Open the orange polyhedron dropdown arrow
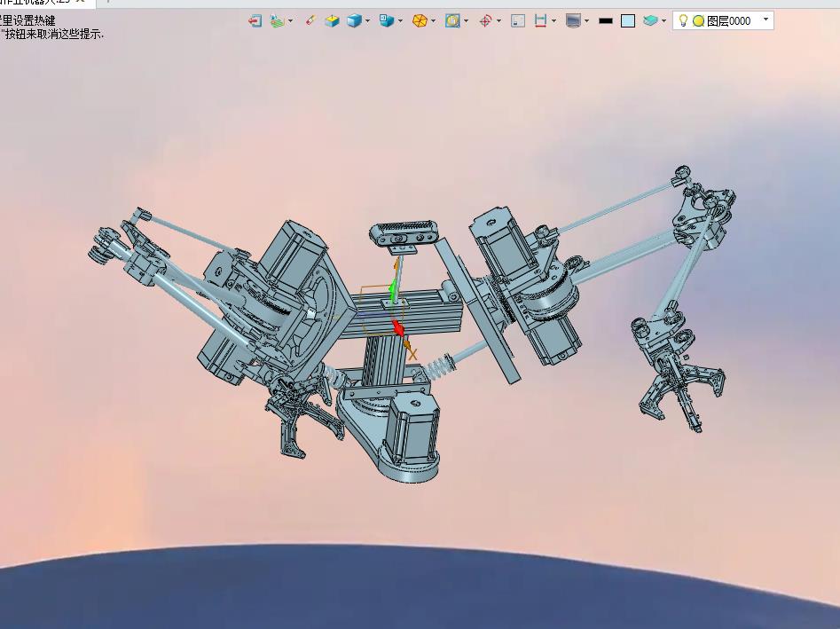 434,21
